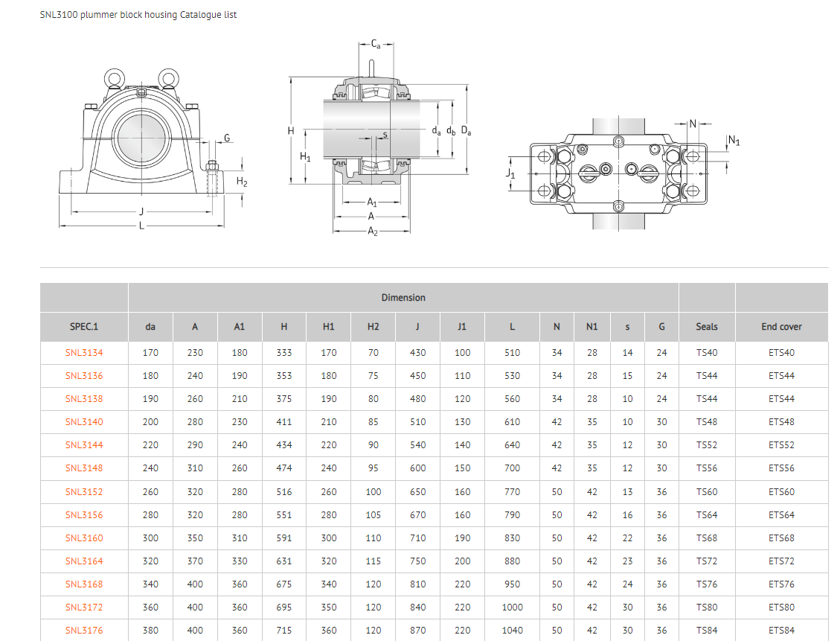840x641 pixels.
Task: Open the SNL3134 spec link
Action: point(84,353)
